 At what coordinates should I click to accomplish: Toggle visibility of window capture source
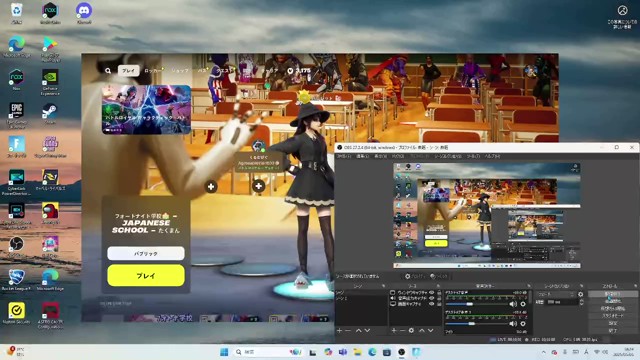pos(431,293)
